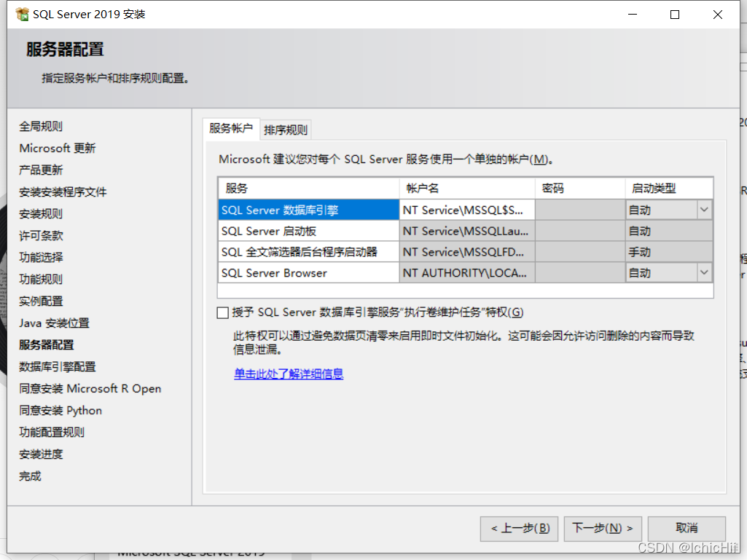Select 数据库引擎配置 step in the sidebar
747x560 pixels.
tap(58, 367)
